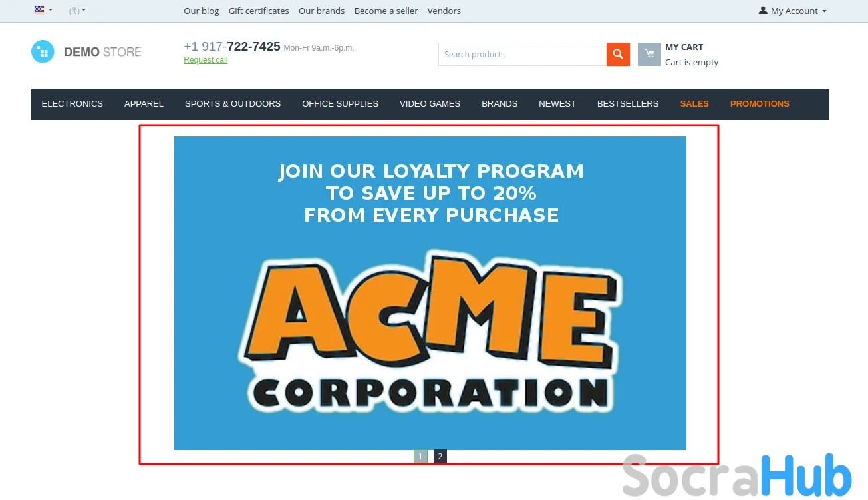Select banner slide 1 indicator
The height and width of the screenshot is (500, 868).
[x=420, y=457]
